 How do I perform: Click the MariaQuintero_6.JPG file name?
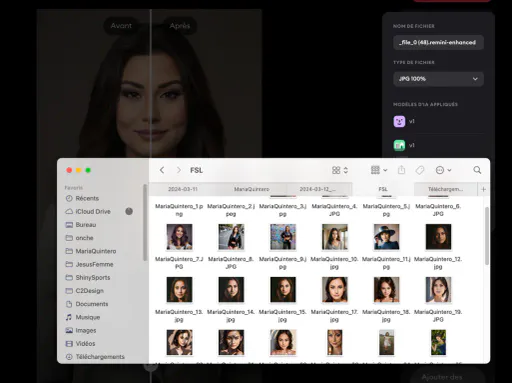[x=438, y=210]
